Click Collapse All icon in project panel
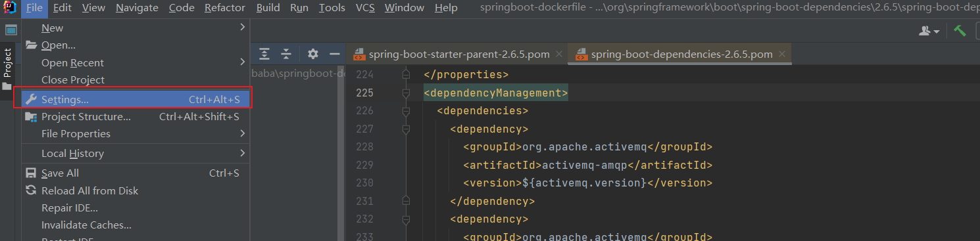 pyautogui.click(x=286, y=54)
